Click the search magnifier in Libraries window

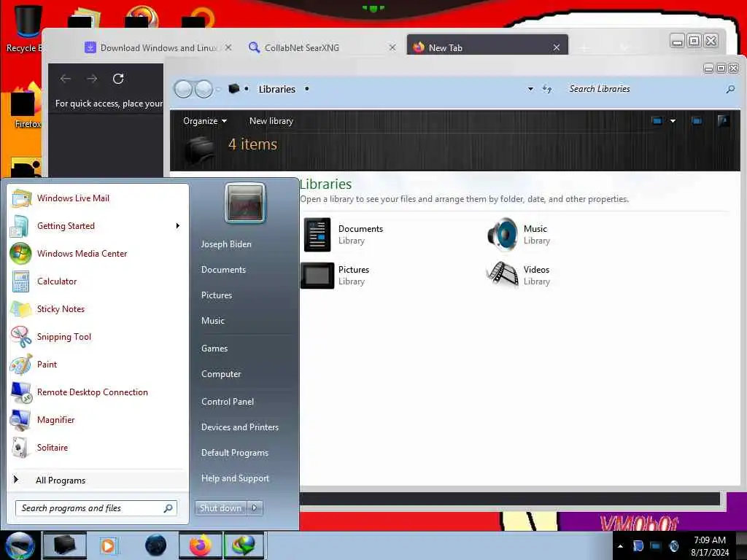point(729,89)
